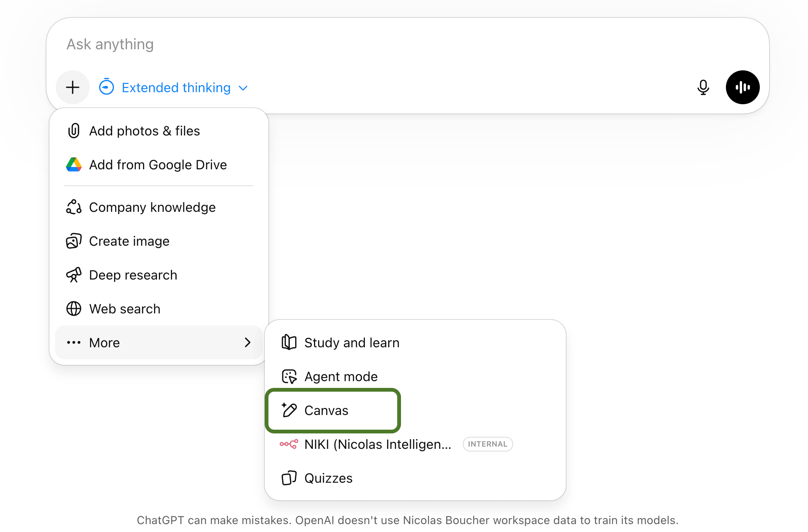Image resolution: width=808 pixels, height=532 pixels.
Task: Click the NIKI connector icon
Action: 289,444
